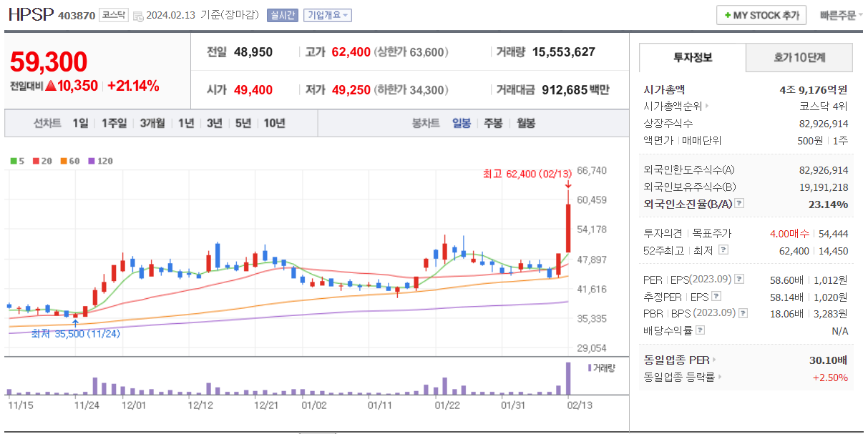Select the 3년 line chart period
This screenshot has height=434, width=868.
pos(215,123)
